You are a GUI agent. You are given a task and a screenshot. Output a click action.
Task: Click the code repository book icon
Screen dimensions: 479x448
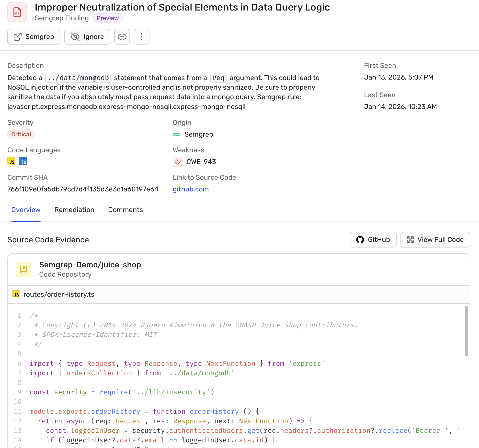(23, 269)
